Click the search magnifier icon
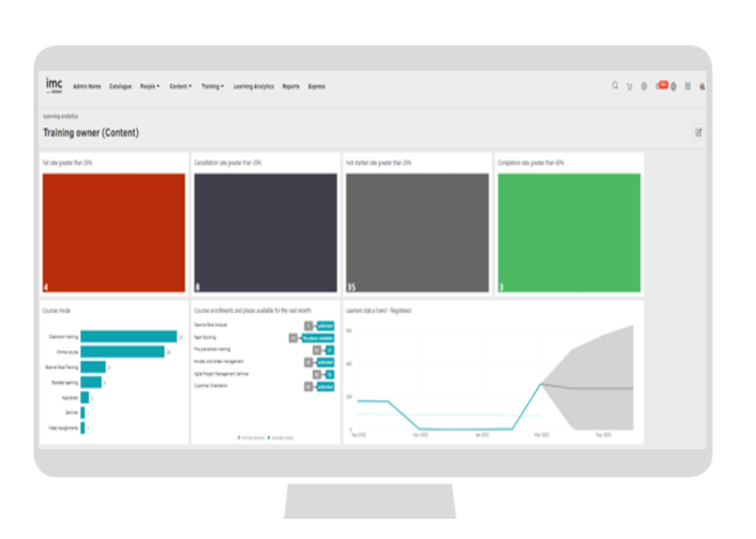The image size is (756, 539). (x=615, y=86)
